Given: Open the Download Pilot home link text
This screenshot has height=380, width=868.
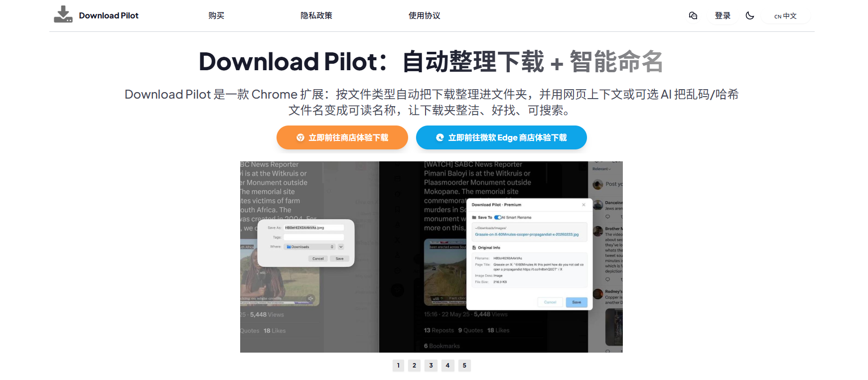Looking at the screenshot, I should coord(109,15).
